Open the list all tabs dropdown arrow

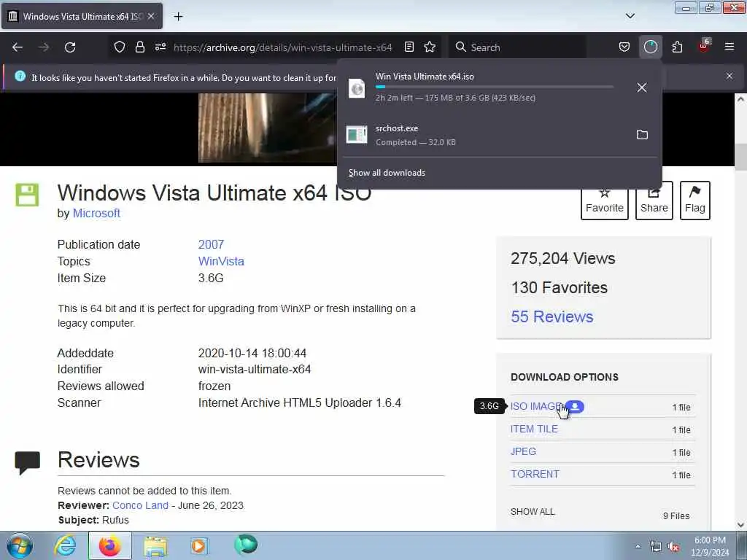630,16
